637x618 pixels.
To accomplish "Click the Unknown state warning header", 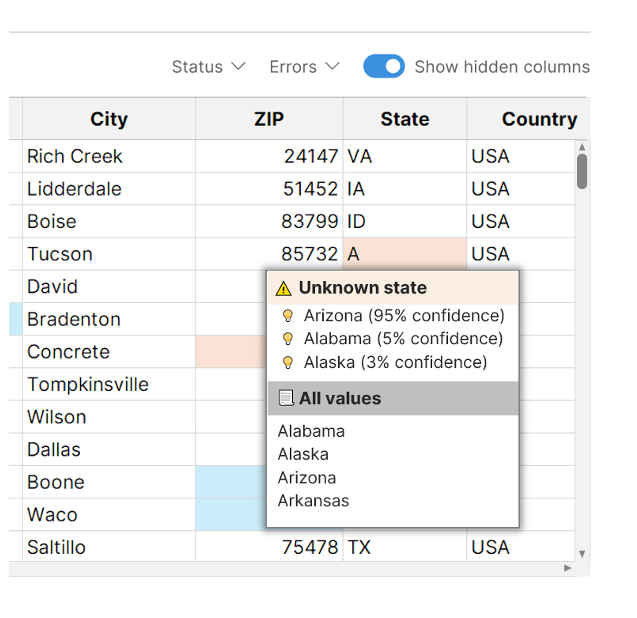I will click(393, 288).
